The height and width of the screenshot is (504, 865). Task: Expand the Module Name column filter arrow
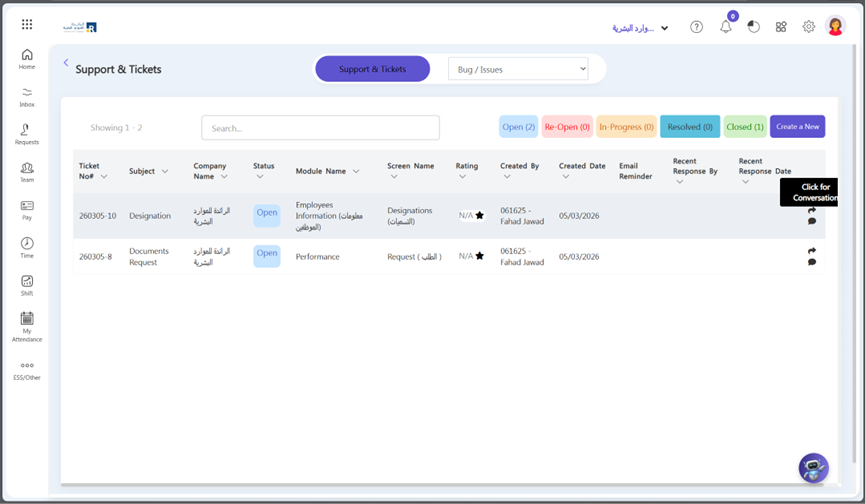pyautogui.click(x=356, y=172)
